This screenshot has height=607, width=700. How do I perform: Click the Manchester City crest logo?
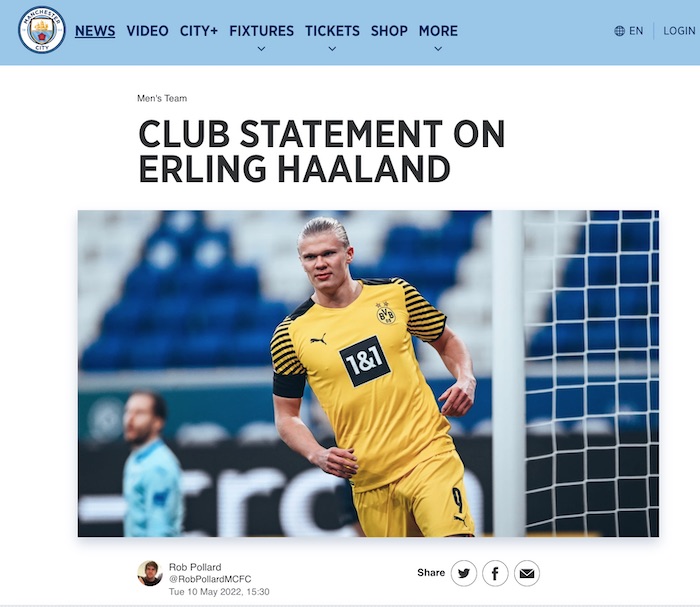pos(42,30)
